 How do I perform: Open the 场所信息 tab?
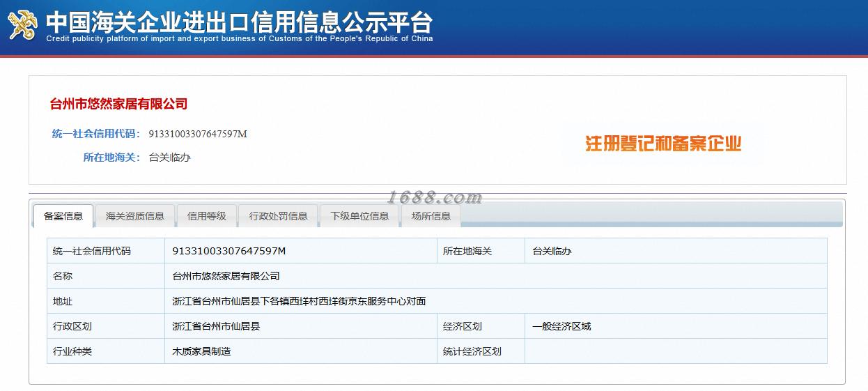[x=431, y=216]
